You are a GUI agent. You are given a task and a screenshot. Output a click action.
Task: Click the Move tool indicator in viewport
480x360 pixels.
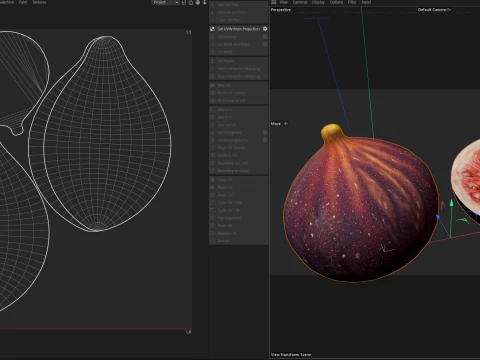(279, 124)
